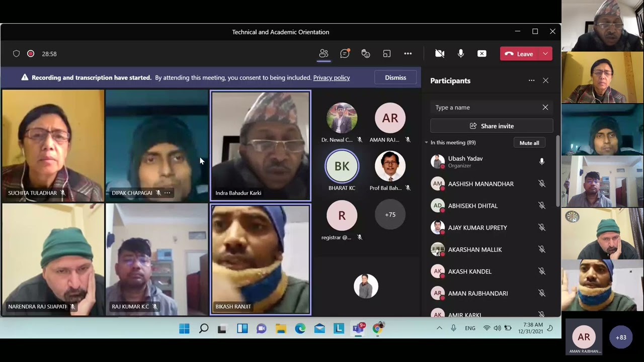Click the R avatar for registrar
644x362 pixels.
pos(342,216)
